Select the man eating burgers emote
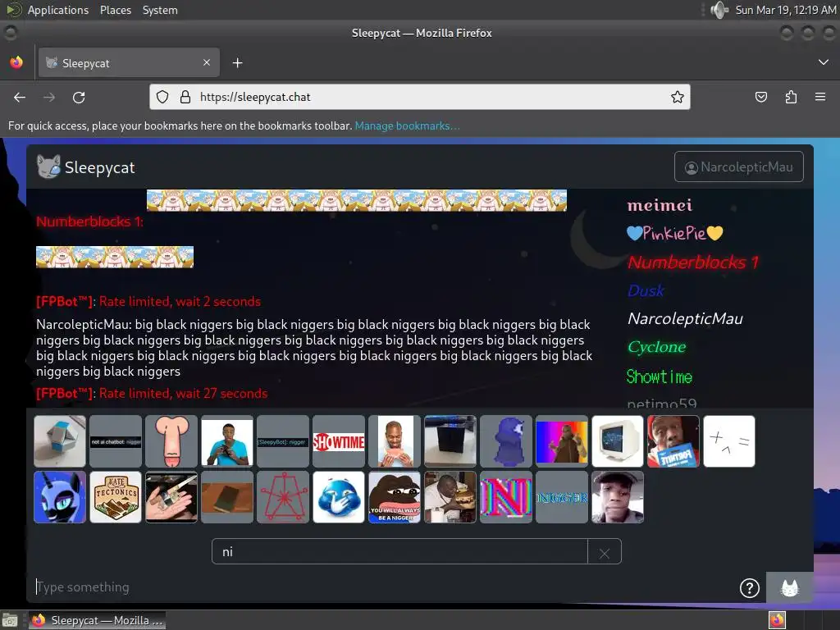840x630 pixels. [450, 497]
